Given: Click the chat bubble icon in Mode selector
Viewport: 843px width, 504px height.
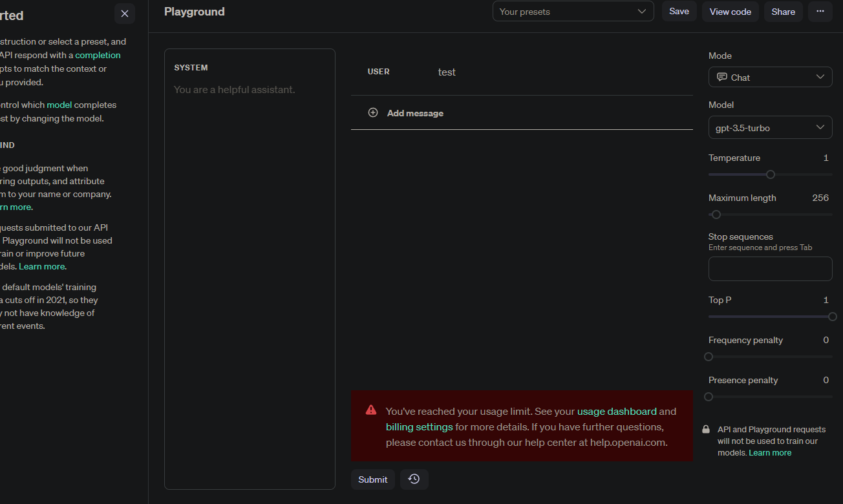Looking at the screenshot, I should [721, 77].
